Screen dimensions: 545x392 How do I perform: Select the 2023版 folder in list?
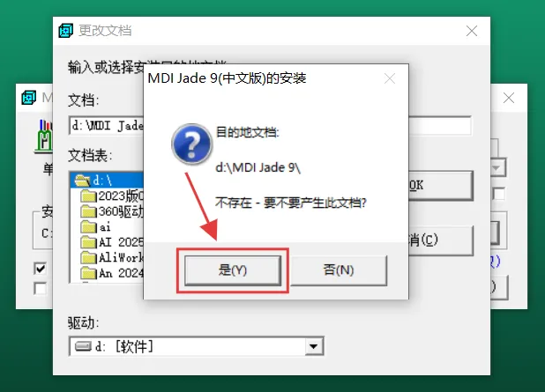pos(112,196)
